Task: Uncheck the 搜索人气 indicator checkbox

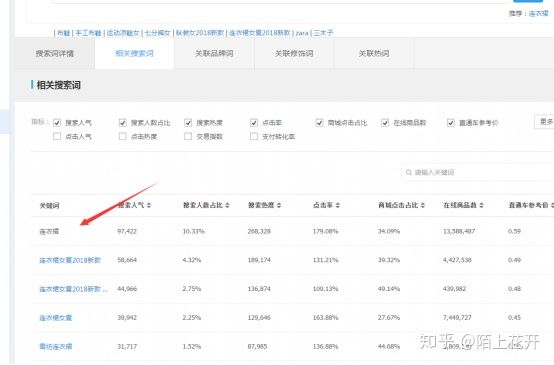Action: pyautogui.click(x=57, y=123)
